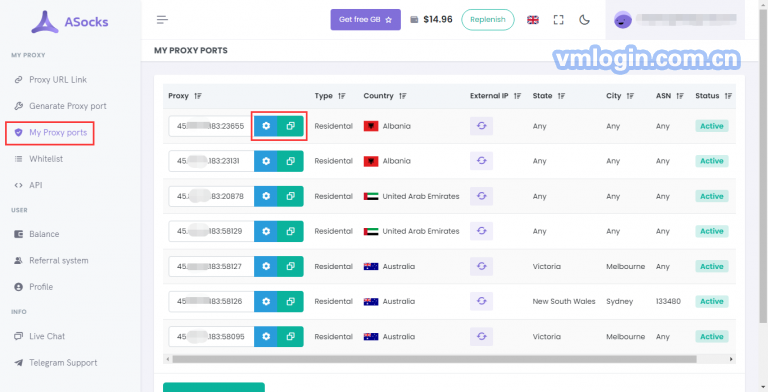Screen dimensions: 768x392
Task: Click proxy address field ending 23655
Action: click(211, 126)
